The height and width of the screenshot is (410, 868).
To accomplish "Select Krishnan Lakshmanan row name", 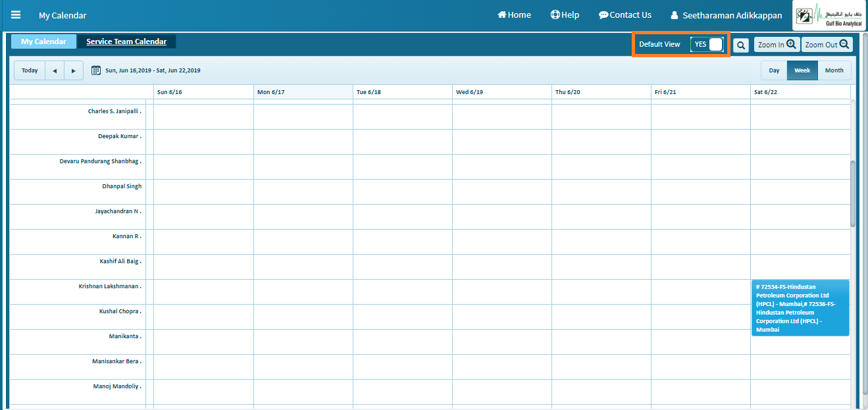I will (x=110, y=286).
